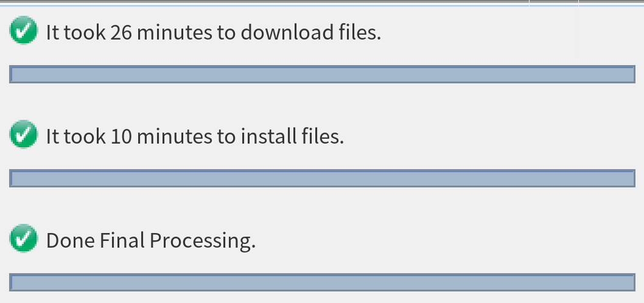Click the 'Done Final Processing.' text
Viewport: 644px width, 303px height.
(150, 240)
